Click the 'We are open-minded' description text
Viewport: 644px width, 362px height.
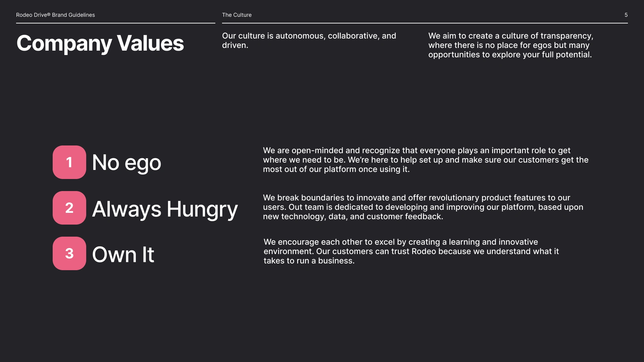coord(426,160)
